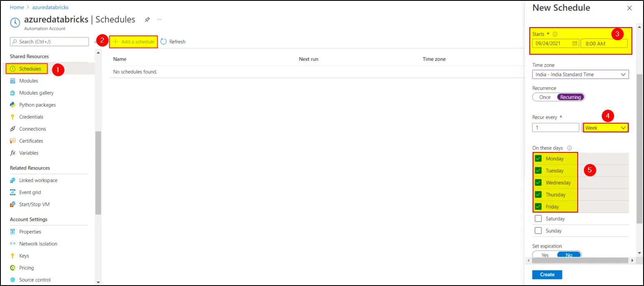
Task: Click the Python packages icon
Action: [x=13, y=105]
